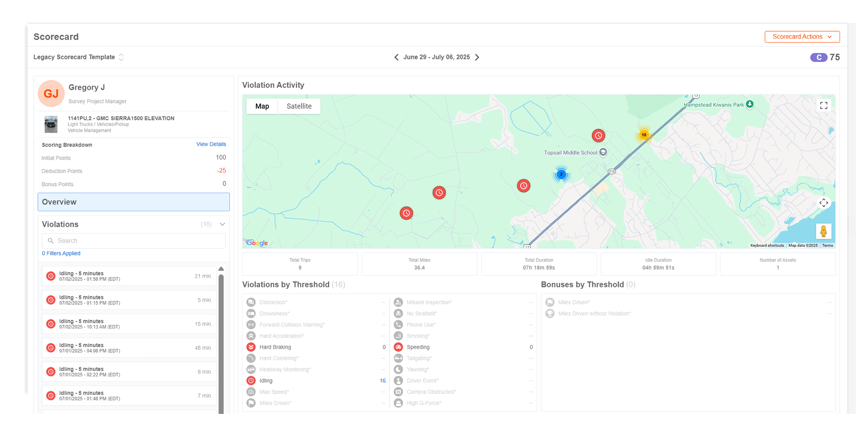
Task: Go to the next date range
Action: click(x=477, y=57)
